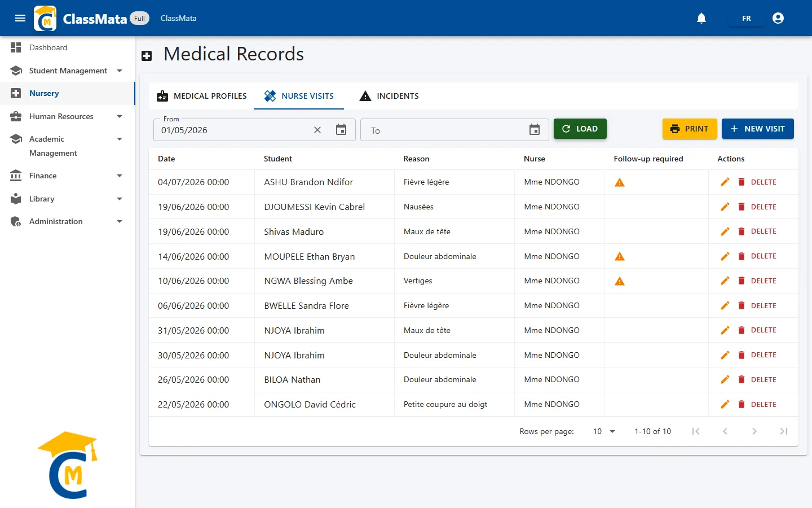Edit the DJOUMESSI Kevin Cabrel visit

tap(725, 207)
